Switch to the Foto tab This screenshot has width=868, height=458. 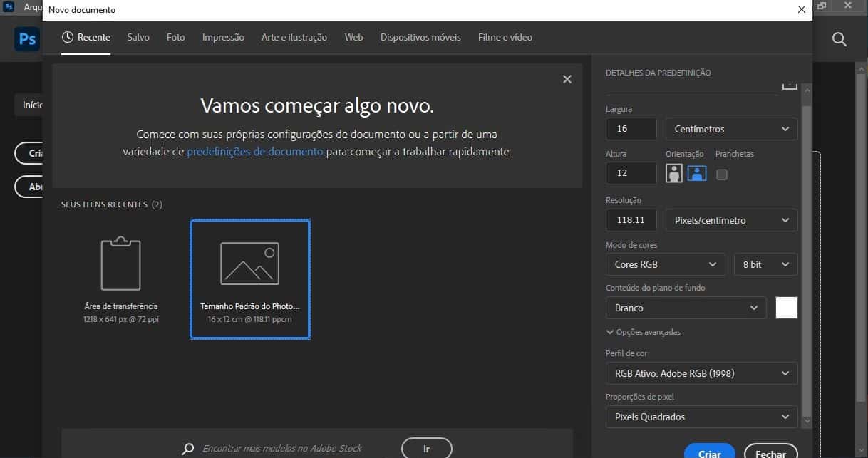(x=176, y=37)
